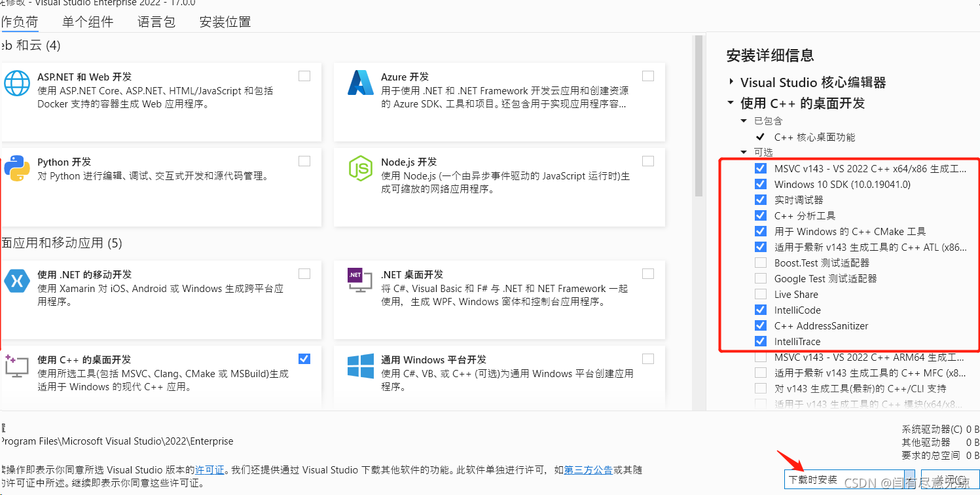
Task: Enable the .NET 桌面开发 workload checkbox
Action: pyautogui.click(x=648, y=274)
